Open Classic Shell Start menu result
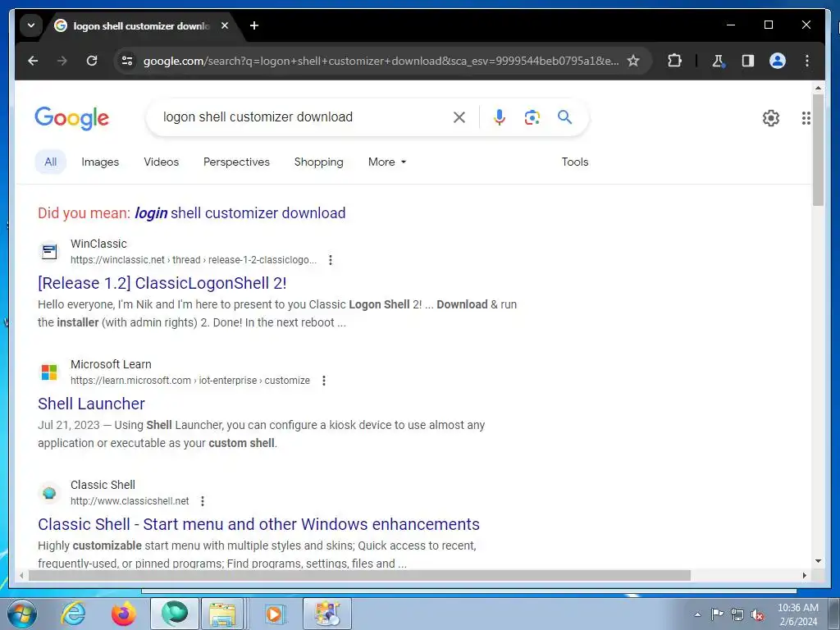 click(258, 524)
